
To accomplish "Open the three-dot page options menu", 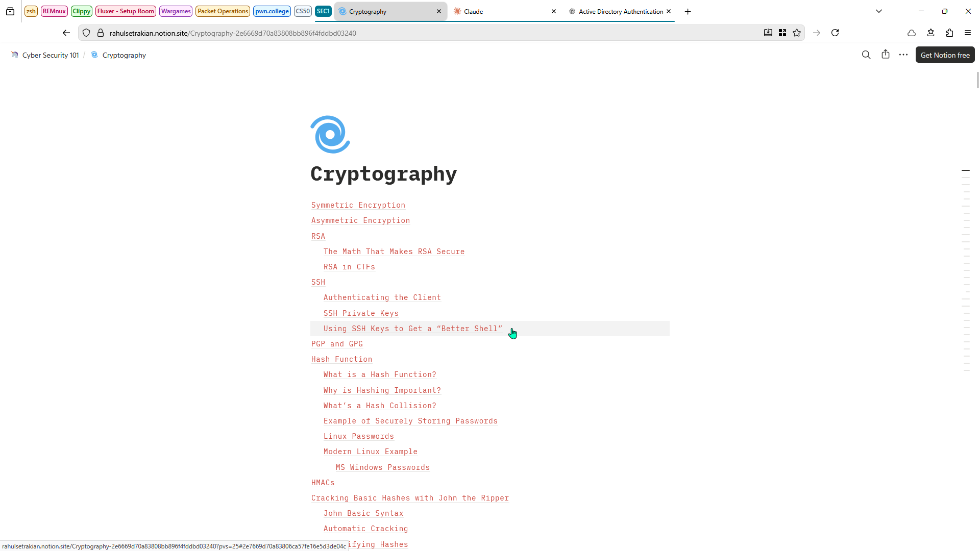I will [x=903, y=55].
